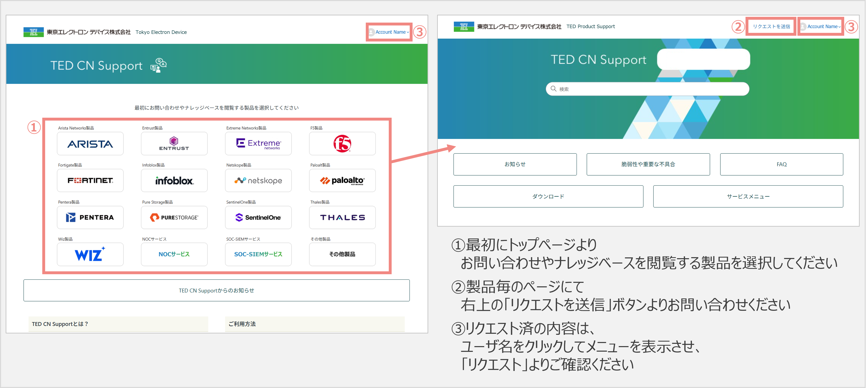Screen dimensions: 868x388
Task: Click the TED Product Support header text
Action: pos(591,26)
